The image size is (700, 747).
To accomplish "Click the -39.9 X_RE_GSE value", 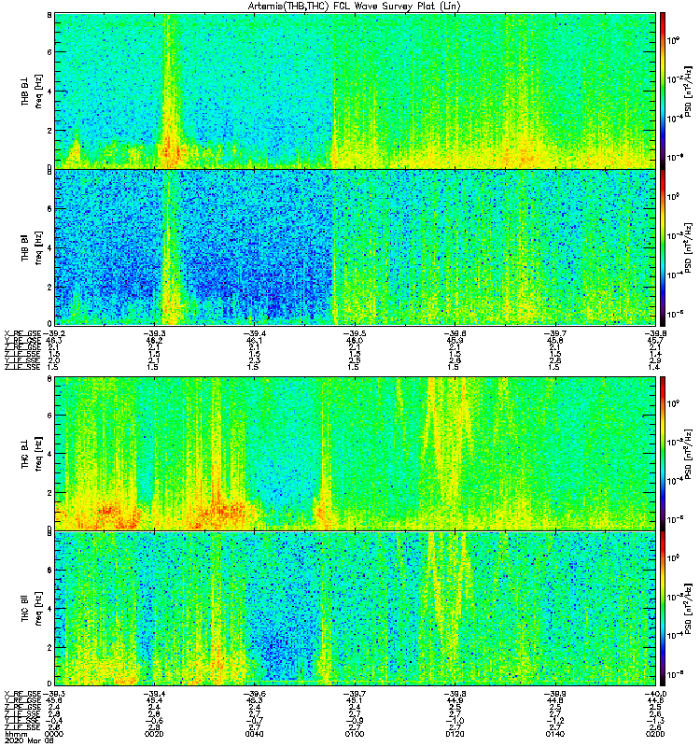I will pos(555,694).
